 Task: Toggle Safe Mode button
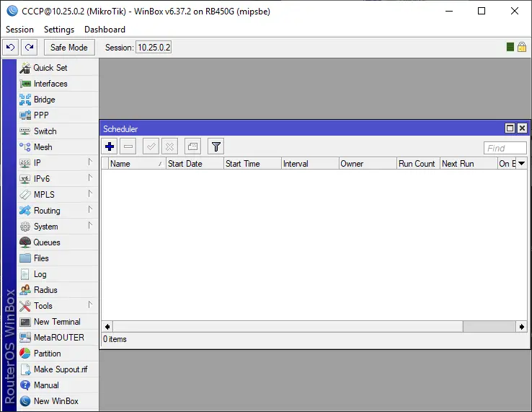pyautogui.click(x=69, y=47)
